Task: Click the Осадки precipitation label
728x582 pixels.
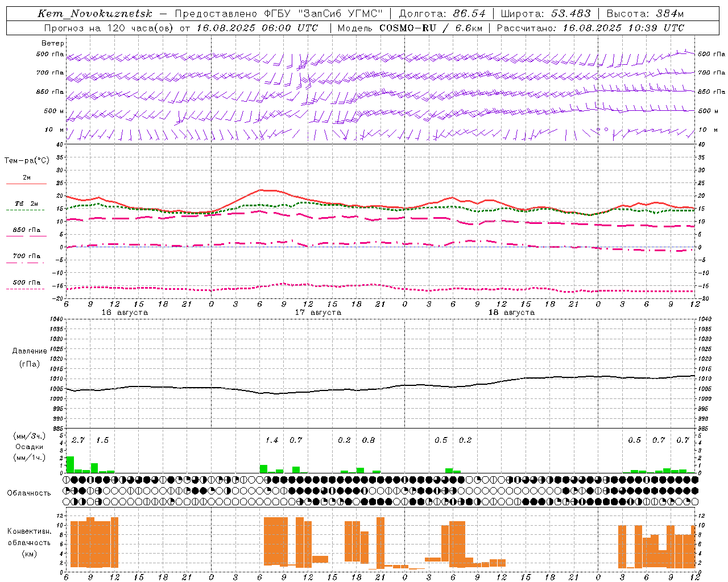Action: (x=29, y=447)
